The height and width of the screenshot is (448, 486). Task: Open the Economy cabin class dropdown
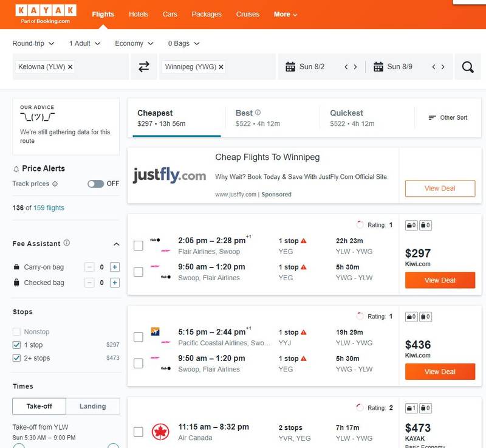click(134, 43)
